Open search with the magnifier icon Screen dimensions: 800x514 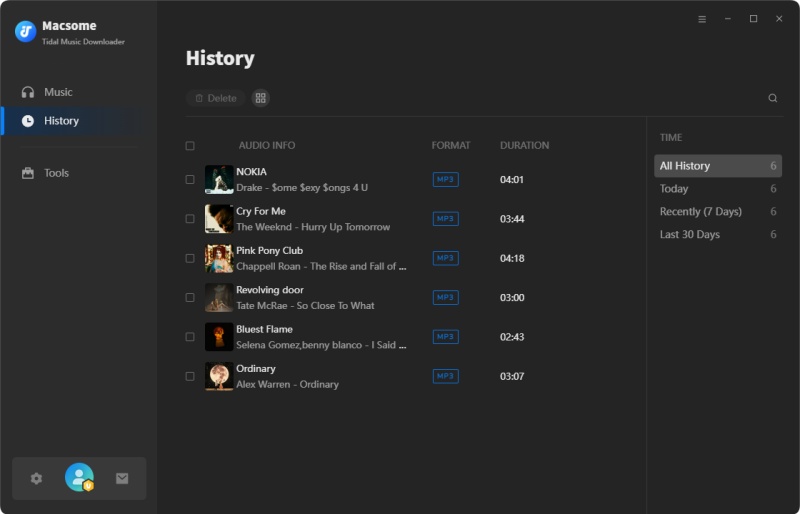(x=773, y=98)
